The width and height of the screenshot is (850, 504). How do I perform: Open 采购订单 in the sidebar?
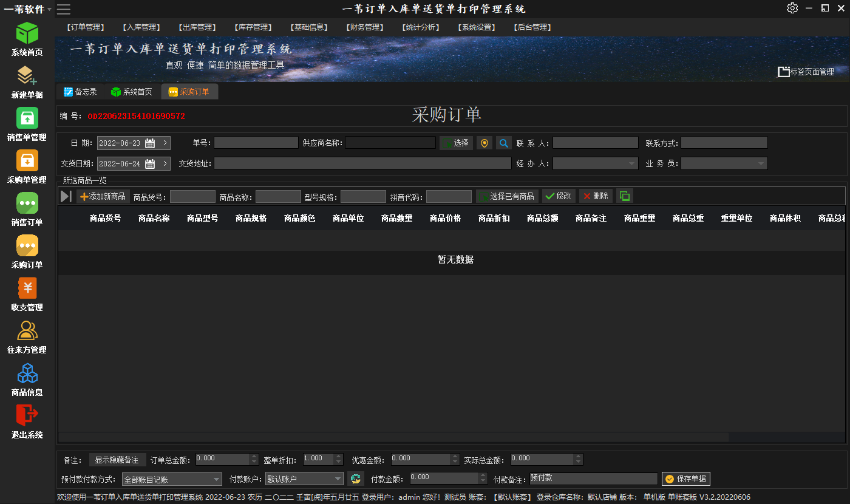(x=27, y=252)
